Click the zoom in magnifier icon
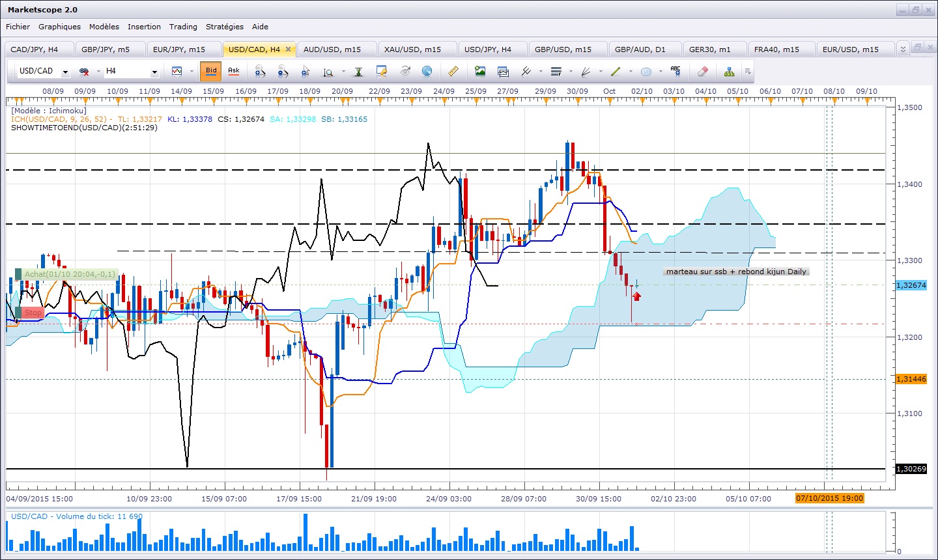 (x=259, y=71)
